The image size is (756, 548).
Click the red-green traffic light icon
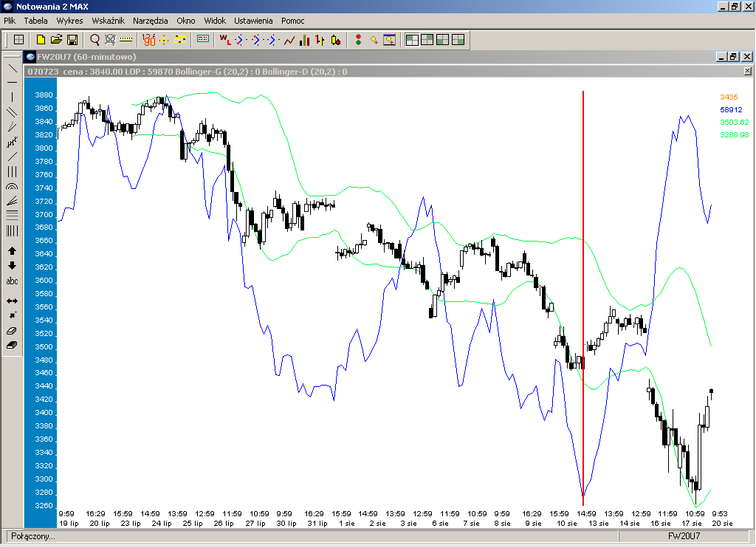click(358, 40)
